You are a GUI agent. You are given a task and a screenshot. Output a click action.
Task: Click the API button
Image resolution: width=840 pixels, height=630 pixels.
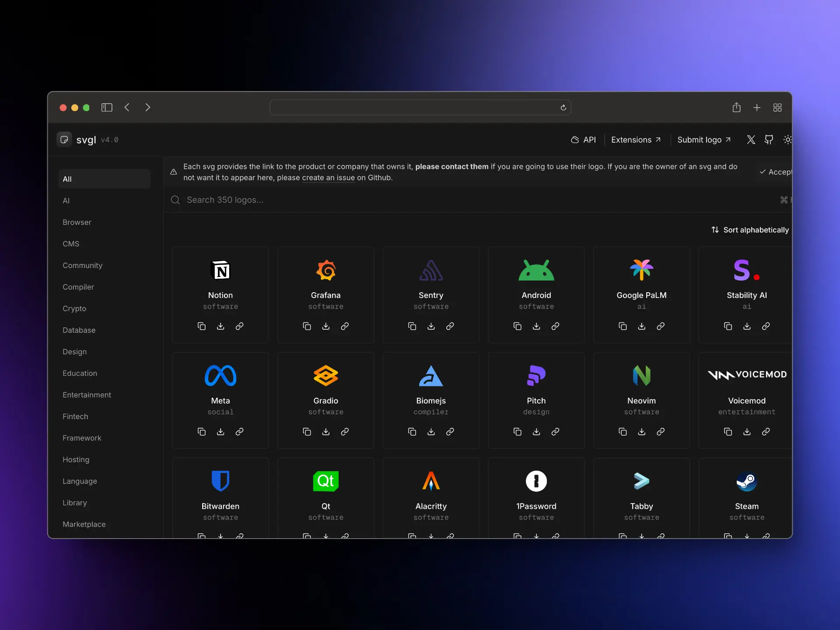(x=584, y=139)
